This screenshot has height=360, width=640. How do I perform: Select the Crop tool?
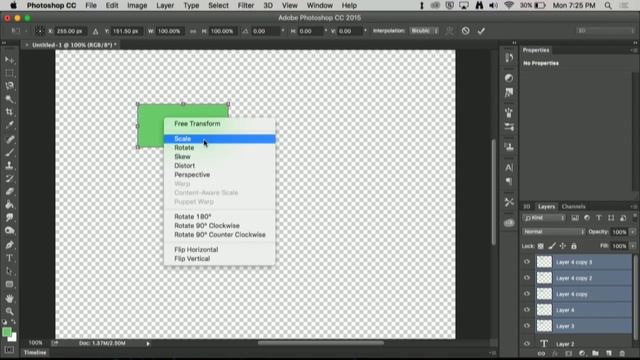pos(9,112)
